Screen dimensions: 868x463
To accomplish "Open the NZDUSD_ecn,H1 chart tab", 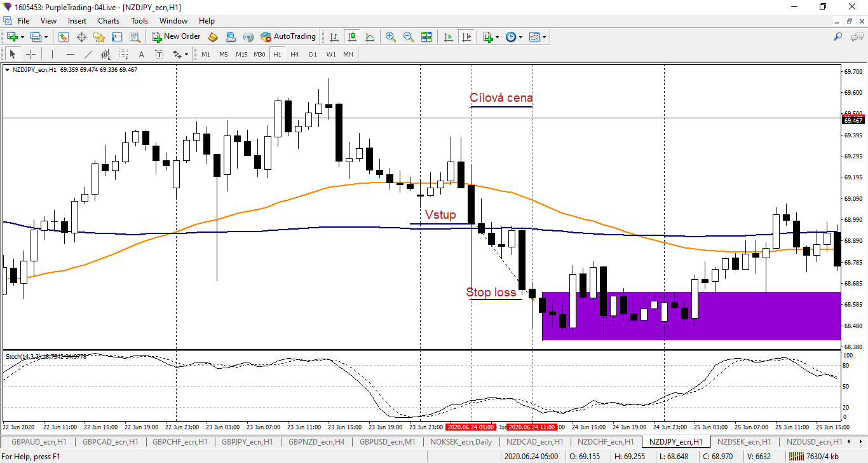I will 814,441.
